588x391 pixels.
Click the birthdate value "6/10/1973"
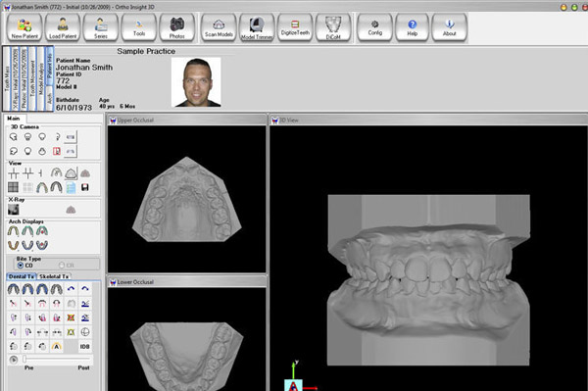[x=73, y=108]
